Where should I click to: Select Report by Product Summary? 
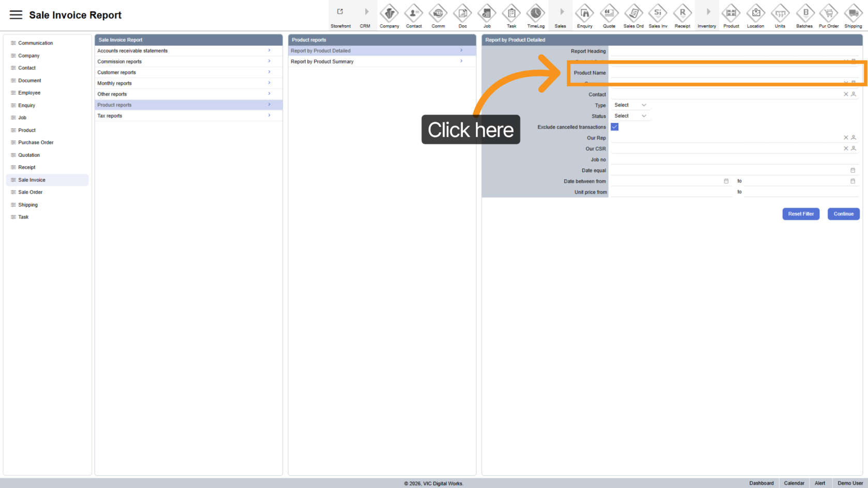381,61
